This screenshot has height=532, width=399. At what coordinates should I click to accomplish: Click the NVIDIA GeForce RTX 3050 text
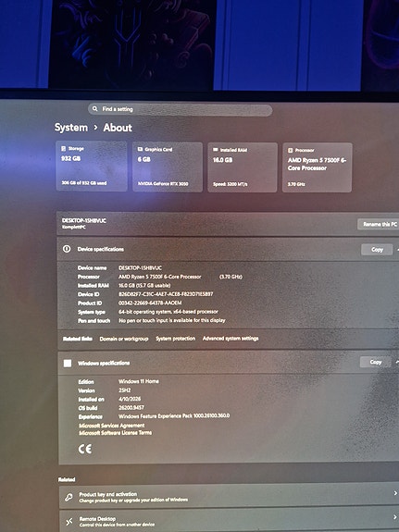click(x=163, y=184)
